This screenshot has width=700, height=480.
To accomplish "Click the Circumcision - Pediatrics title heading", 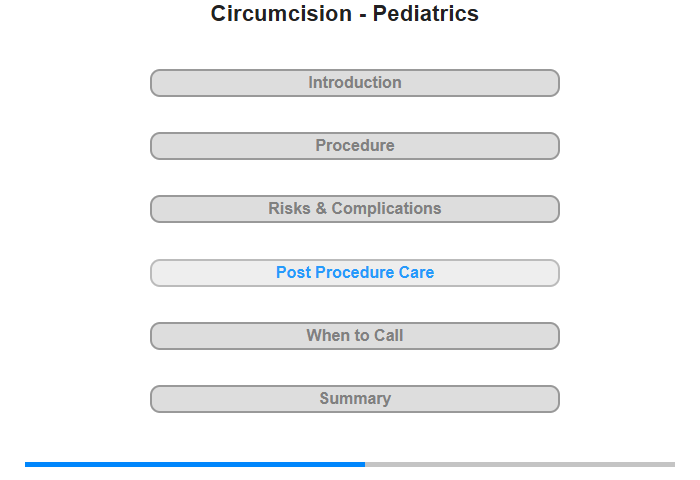I will click(x=345, y=14).
